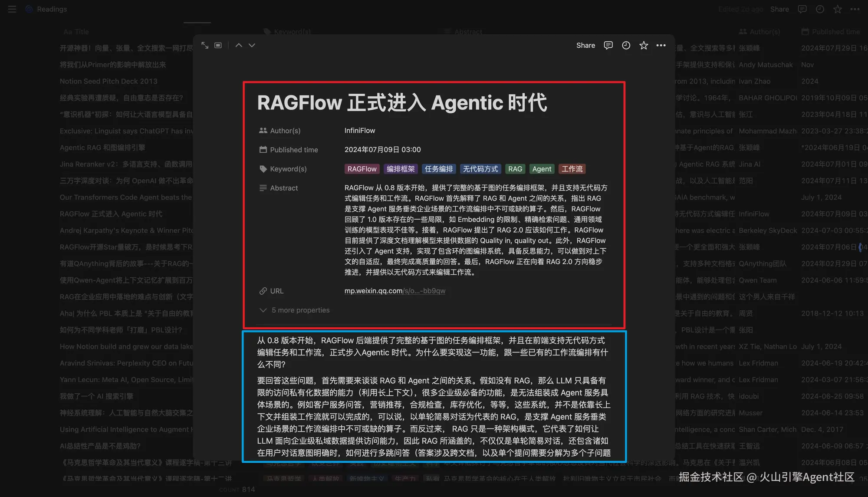Click Published time date value

pos(382,150)
